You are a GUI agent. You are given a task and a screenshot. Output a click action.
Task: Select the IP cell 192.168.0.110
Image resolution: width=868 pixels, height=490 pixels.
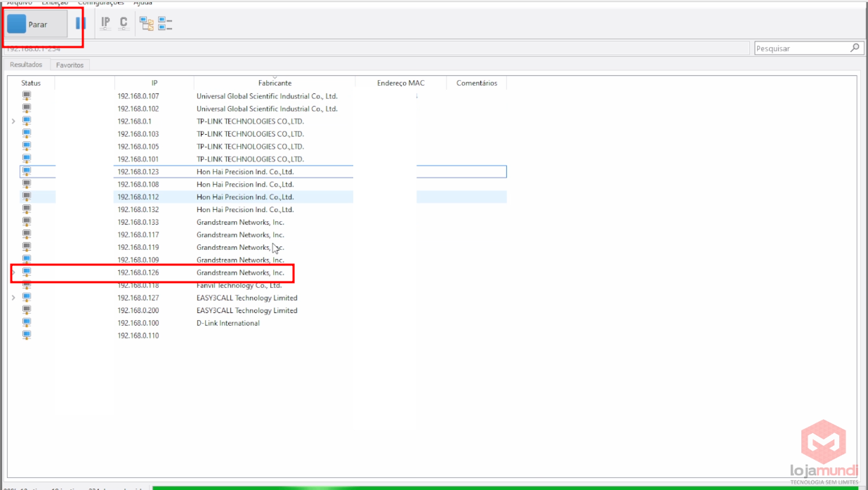(138, 336)
